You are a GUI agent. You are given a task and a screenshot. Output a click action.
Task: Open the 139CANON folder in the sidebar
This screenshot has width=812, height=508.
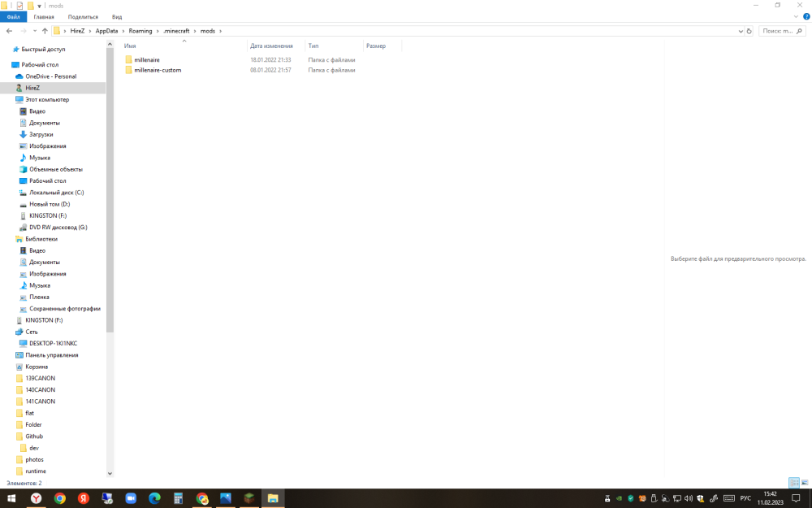(x=40, y=379)
